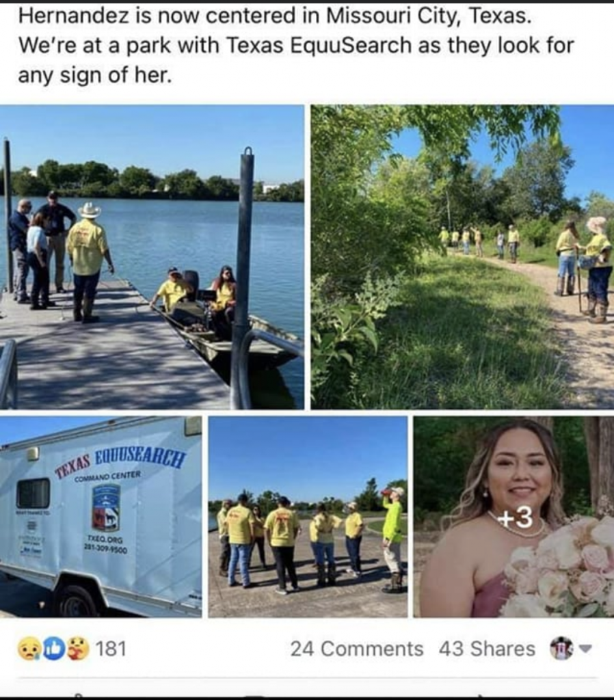Open the volunteers group circle photo
Viewport: 614px width, 700px height.
click(x=308, y=517)
